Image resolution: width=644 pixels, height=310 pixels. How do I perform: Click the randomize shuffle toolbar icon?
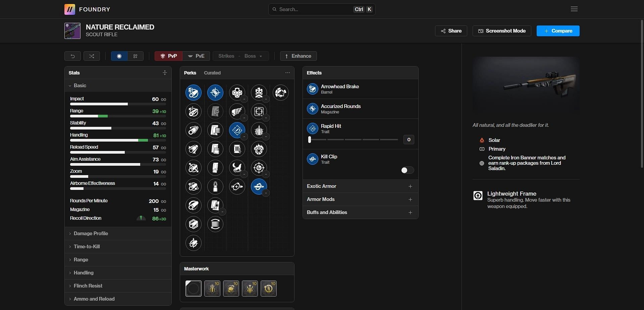pyautogui.click(x=92, y=56)
